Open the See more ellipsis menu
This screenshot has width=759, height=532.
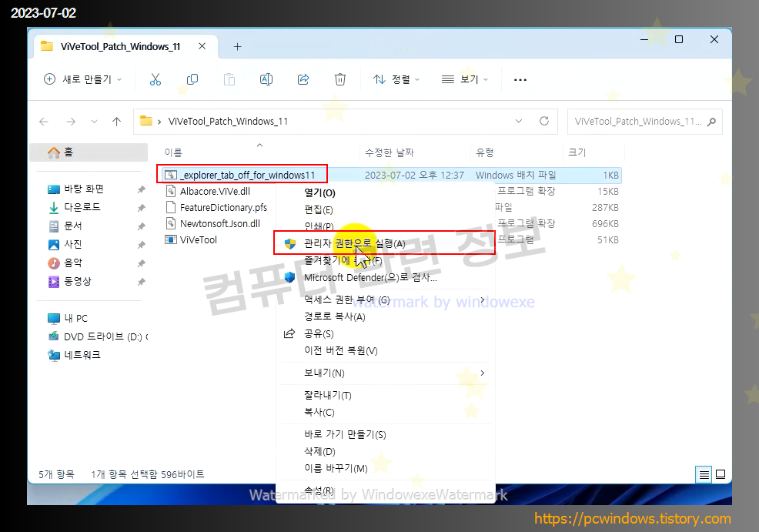[520, 80]
